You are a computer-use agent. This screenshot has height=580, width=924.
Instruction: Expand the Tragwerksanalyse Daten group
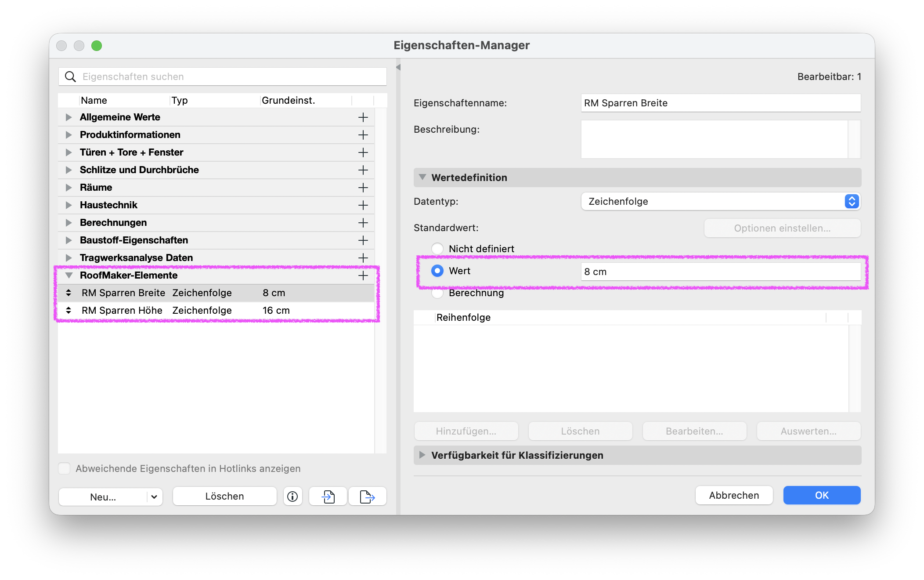(69, 258)
